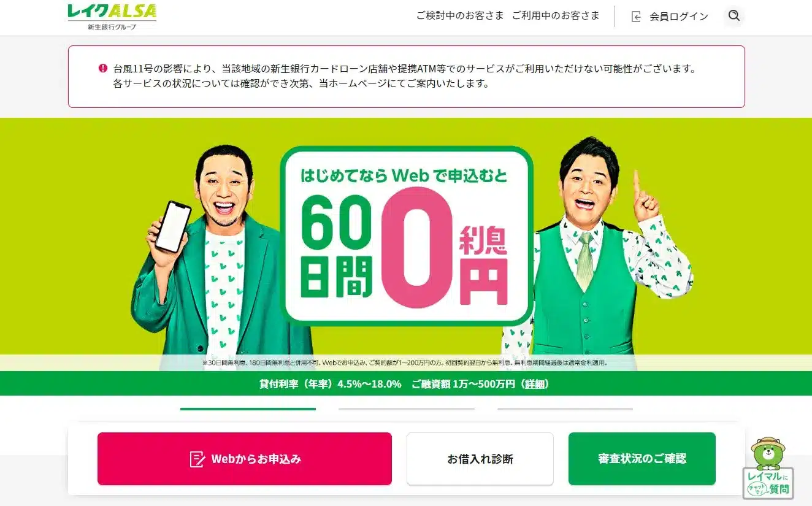Switch to the second carousel slide indicator

406,408
